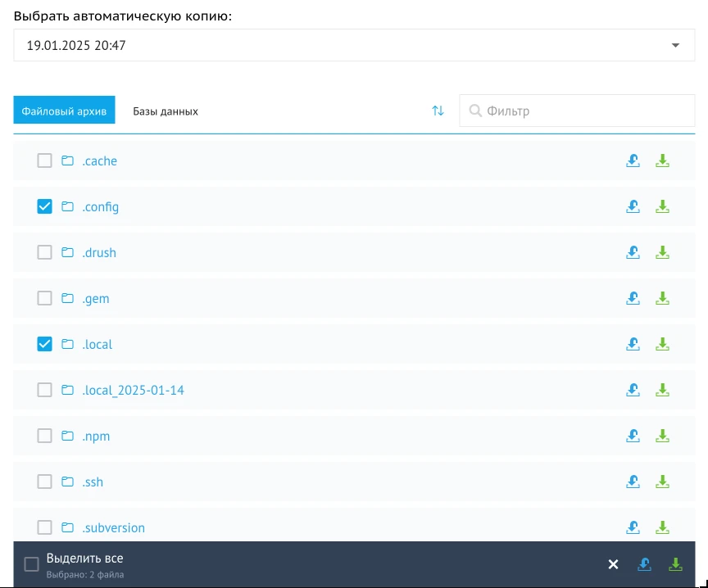Uncheck the .config folder checkbox
The width and height of the screenshot is (708, 588).
45,206
